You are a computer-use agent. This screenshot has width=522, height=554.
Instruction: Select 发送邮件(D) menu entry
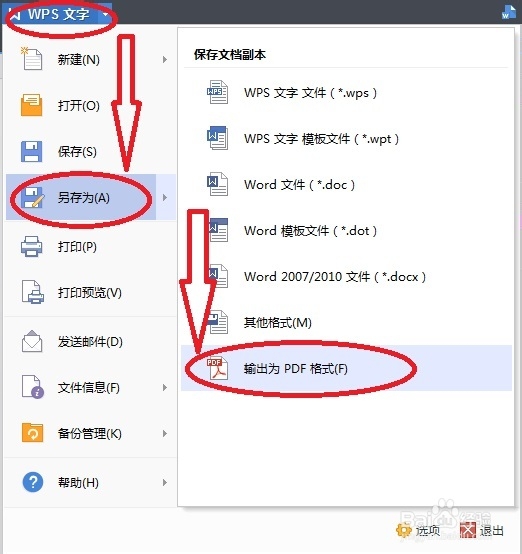pos(90,341)
